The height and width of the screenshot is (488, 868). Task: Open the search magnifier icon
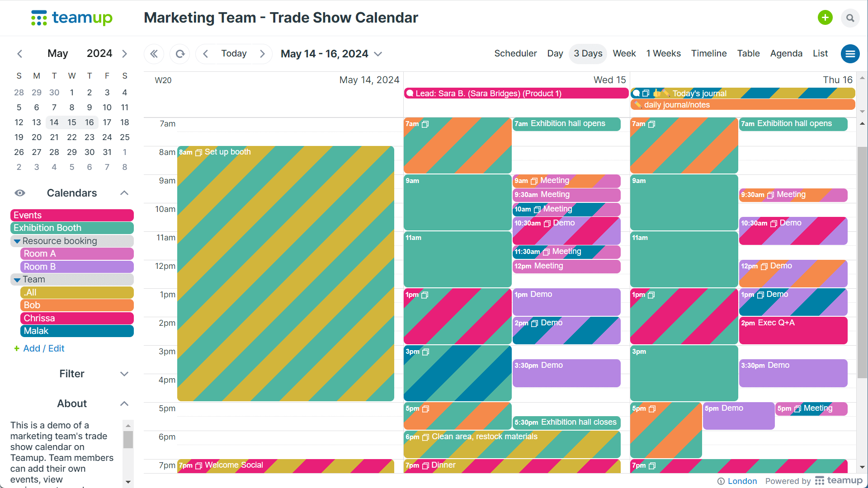pyautogui.click(x=850, y=18)
